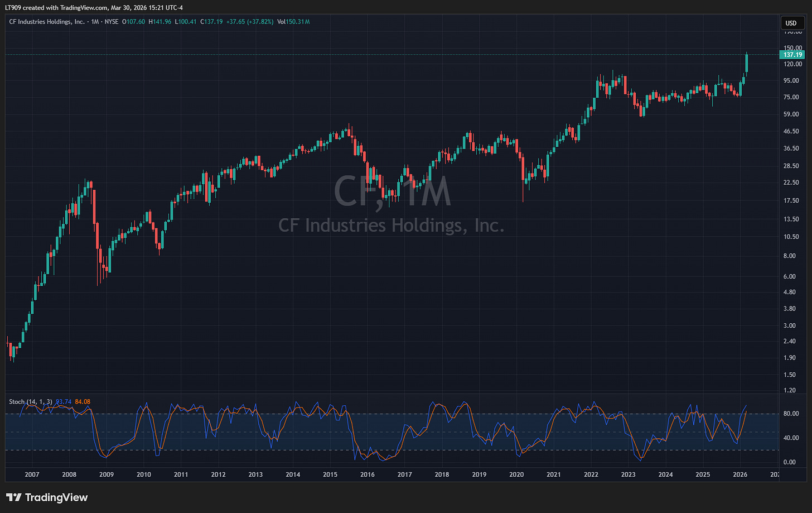Click the 2018 label on time axis
Viewport: 812px width, 513px height.
pos(442,474)
